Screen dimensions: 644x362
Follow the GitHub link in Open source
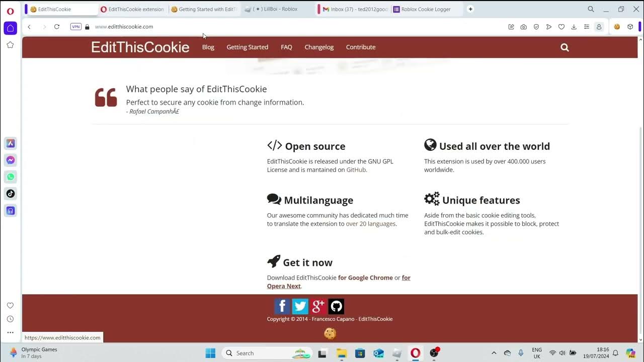[356, 170]
